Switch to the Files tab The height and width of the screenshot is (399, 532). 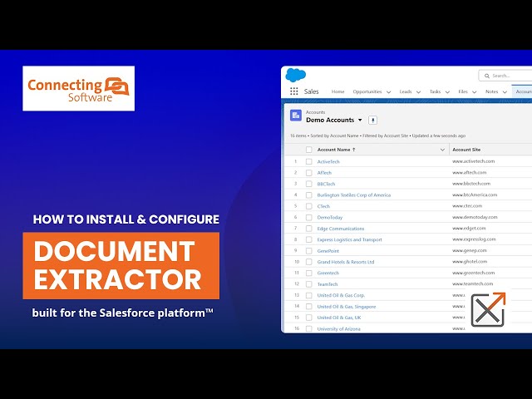(x=463, y=91)
